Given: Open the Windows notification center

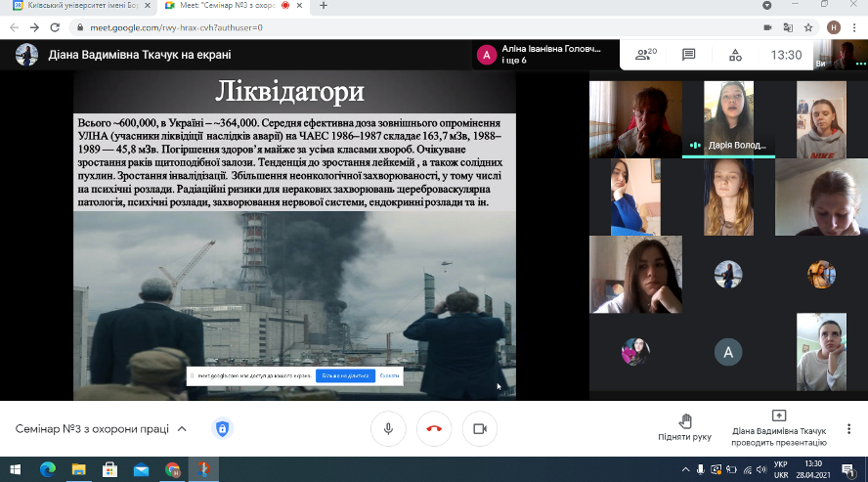Looking at the screenshot, I should pos(848,470).
